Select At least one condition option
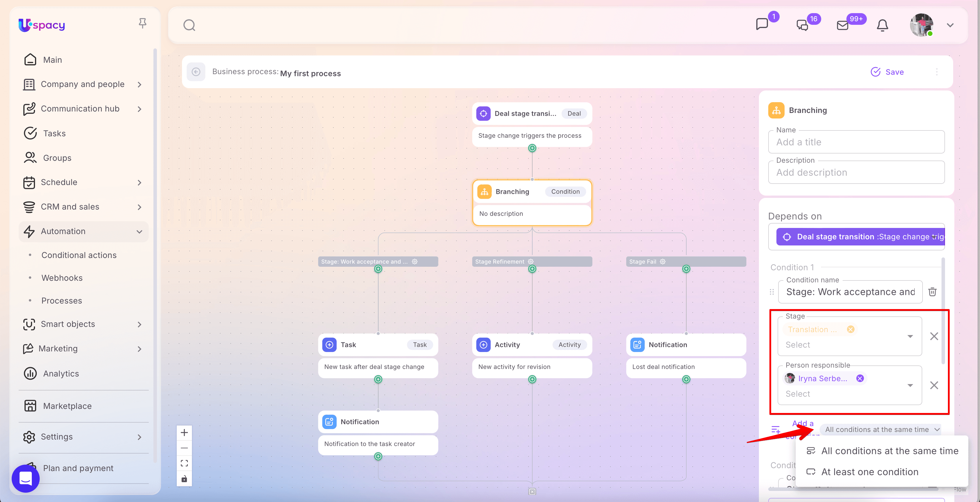 click(x=870, y=472)
